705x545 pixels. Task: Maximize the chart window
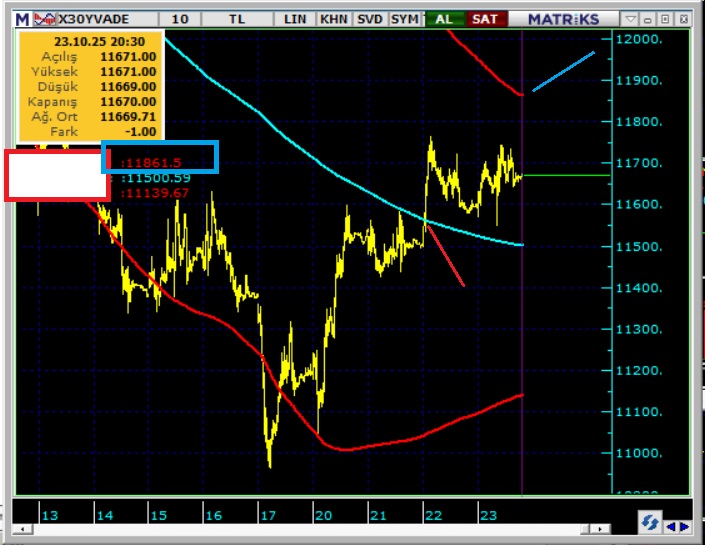point(664,19)
